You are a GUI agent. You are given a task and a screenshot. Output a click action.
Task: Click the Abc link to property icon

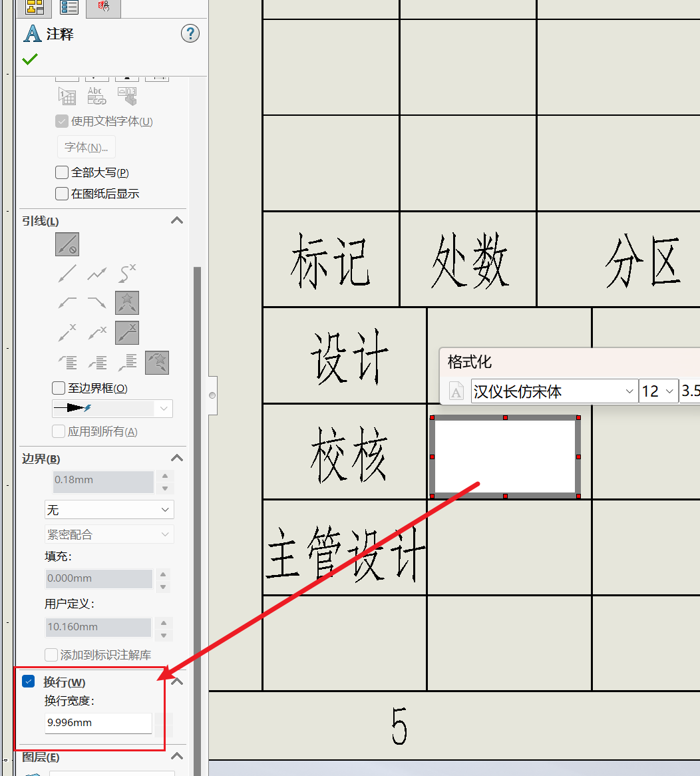coord(96,96)
